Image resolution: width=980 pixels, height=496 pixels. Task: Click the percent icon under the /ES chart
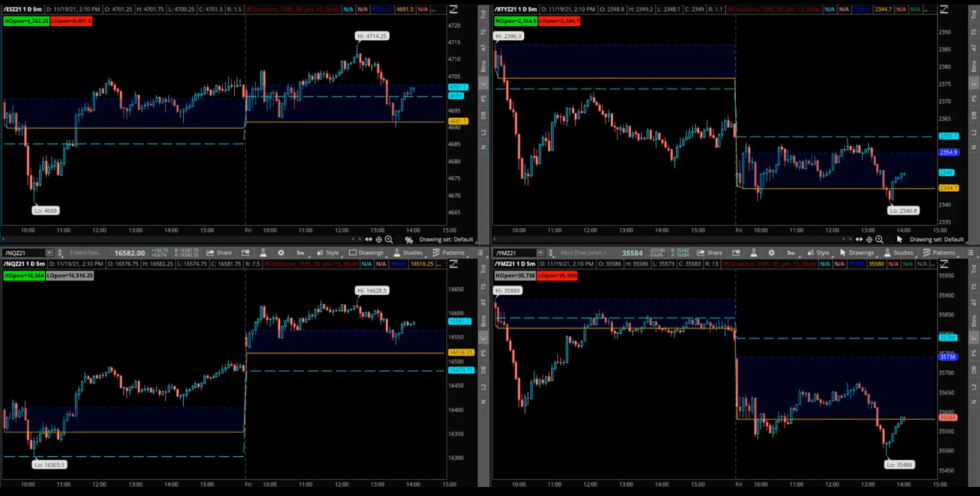(x=409, y=240)
